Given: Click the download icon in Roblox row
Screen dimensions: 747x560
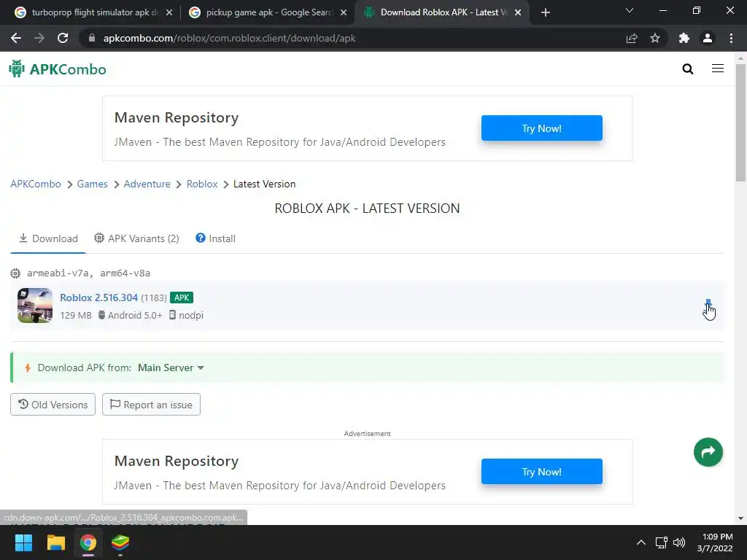Looking at the screenshot, I should 708,306.
